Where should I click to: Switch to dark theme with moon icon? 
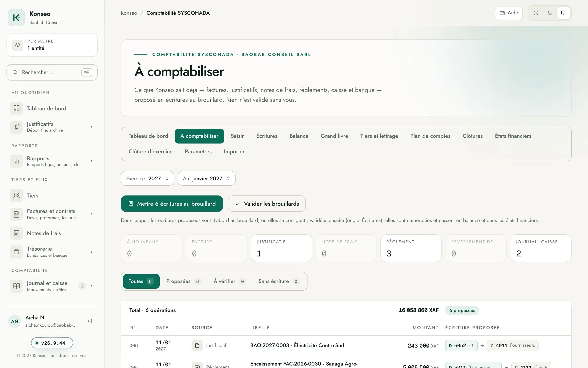pyautogui.click(x=550, y=13)
